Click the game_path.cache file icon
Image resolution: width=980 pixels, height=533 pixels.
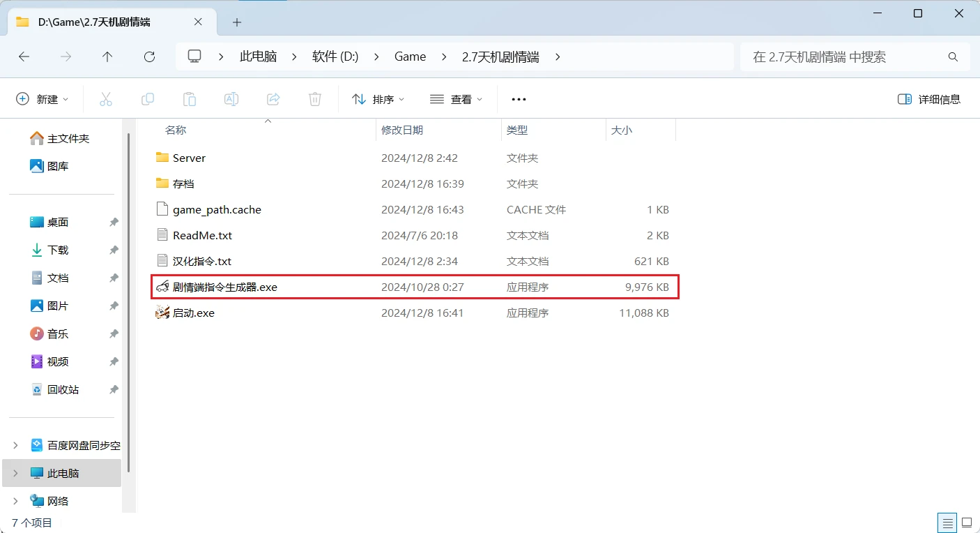point(162,209)
